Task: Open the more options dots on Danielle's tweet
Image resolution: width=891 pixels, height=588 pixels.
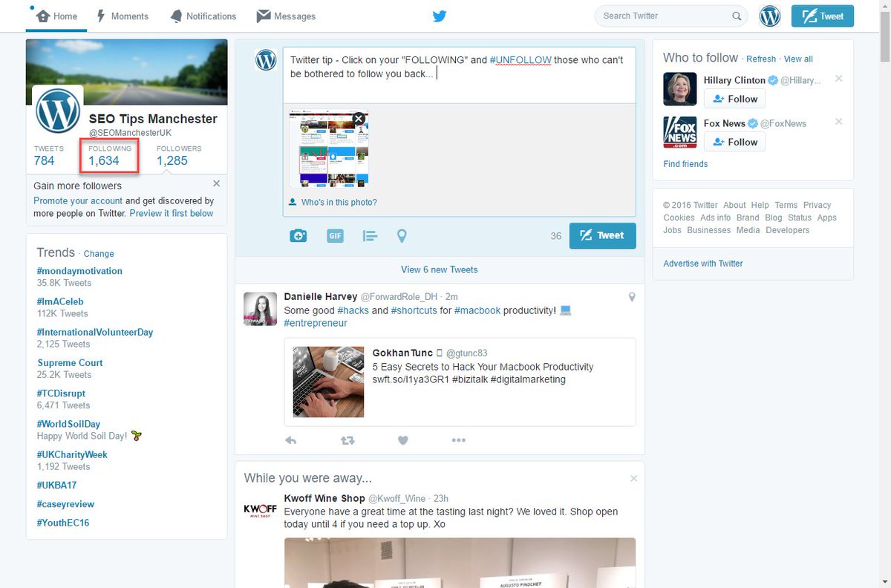Action: (459, 440)
